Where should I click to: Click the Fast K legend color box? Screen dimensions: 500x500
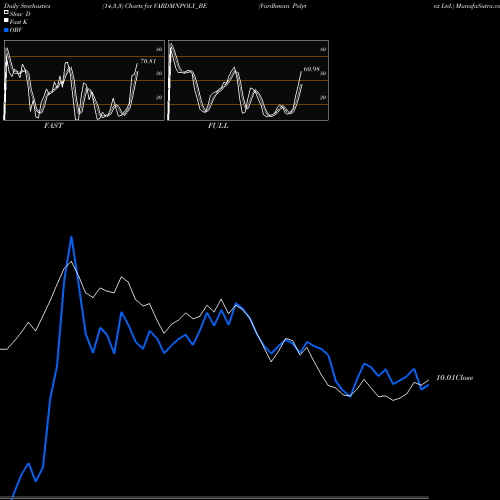6,20
